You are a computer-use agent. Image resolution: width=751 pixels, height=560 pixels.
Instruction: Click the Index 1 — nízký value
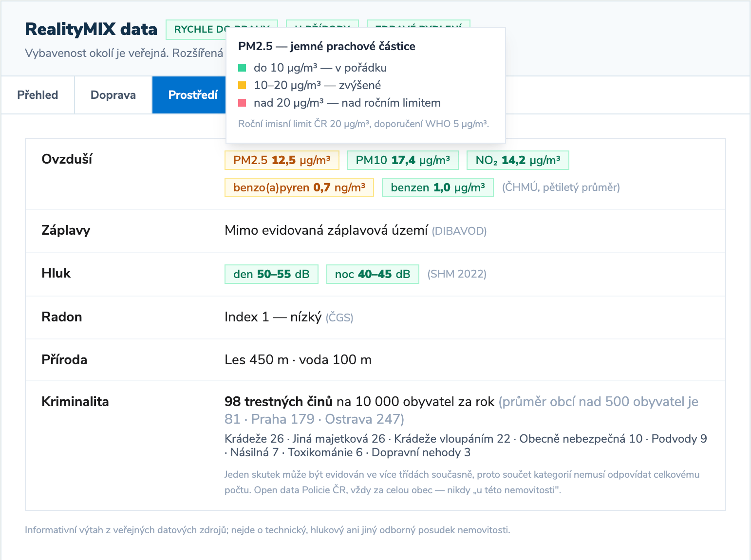click(x=273, y=317)
